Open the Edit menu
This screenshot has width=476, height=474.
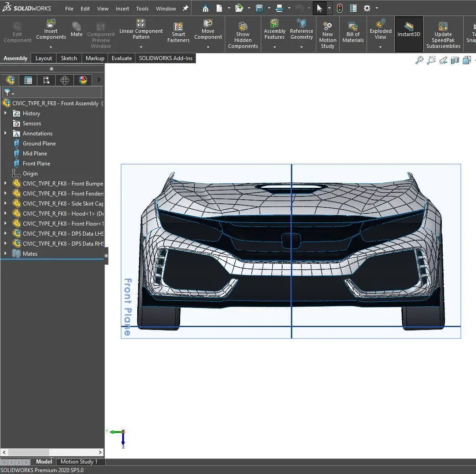(x=85, y=9)
